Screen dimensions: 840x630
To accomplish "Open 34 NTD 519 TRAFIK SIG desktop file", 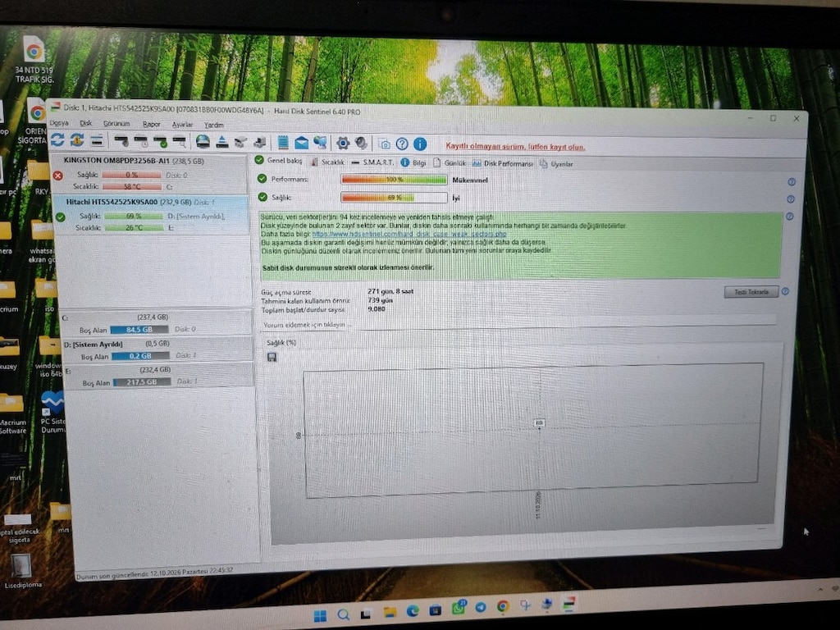I will (34, 59).
